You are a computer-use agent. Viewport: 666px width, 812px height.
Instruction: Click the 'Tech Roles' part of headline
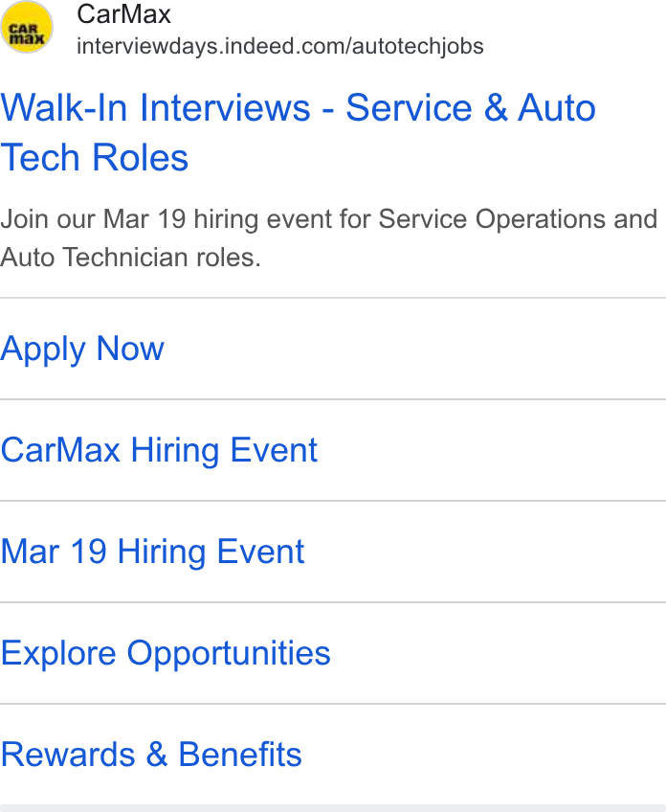pos(94,157)
